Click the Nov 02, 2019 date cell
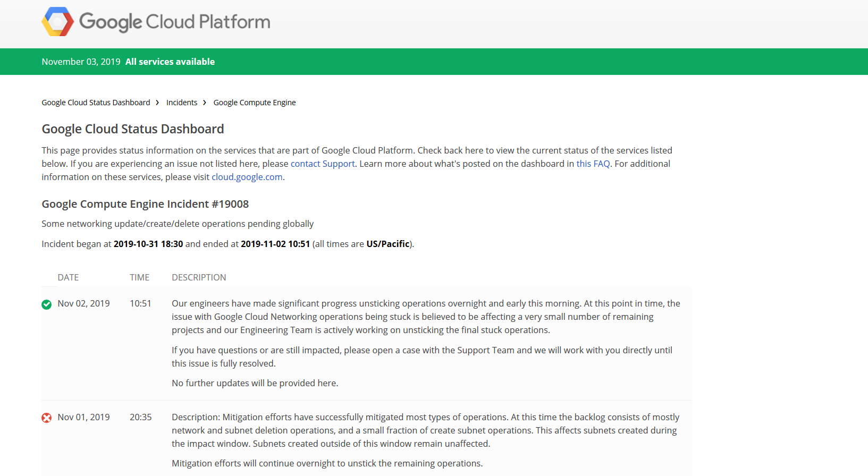 click(x=84, y=303)
